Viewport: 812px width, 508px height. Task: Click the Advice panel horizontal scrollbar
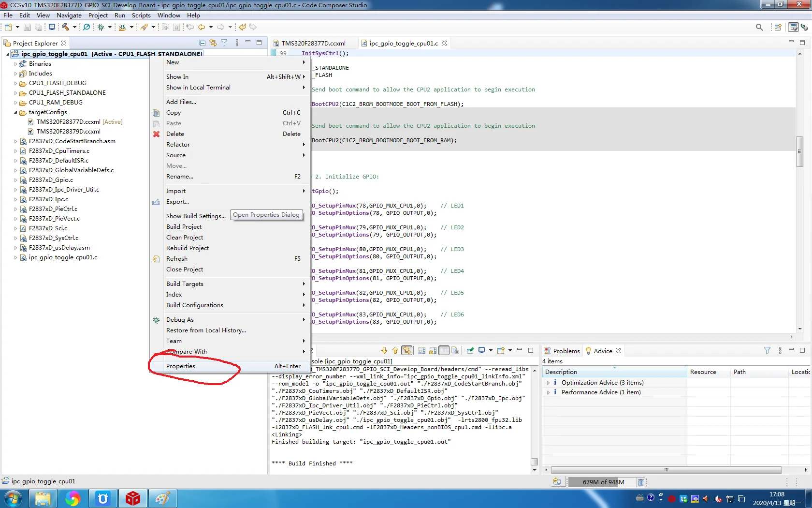[x=666, y=470]
